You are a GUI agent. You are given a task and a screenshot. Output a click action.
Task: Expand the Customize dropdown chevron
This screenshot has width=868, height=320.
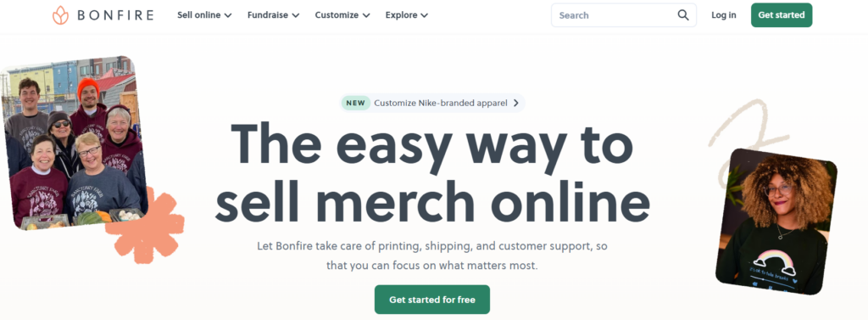click(x=366, y=15)
